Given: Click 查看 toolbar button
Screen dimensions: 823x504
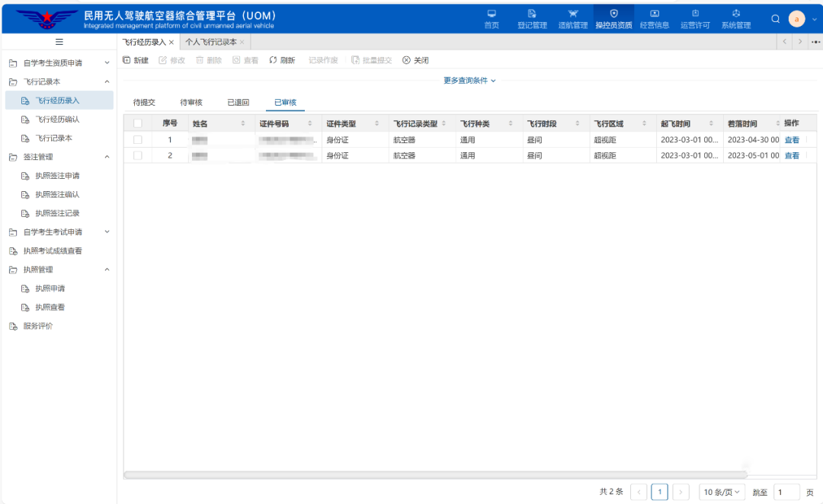Looking at the screenshot, I should 245,60.
